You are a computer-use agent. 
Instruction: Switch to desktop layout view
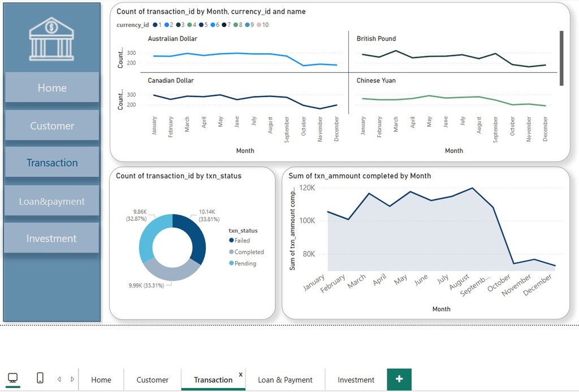point(12,378)
